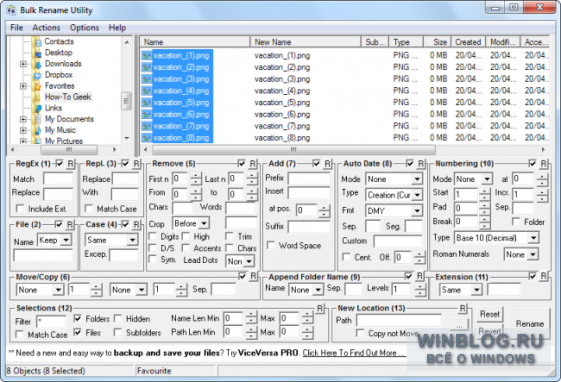Click the browse button next to Path
The image size is (561, 382).
pyautogui.click(x=459, y=325)
